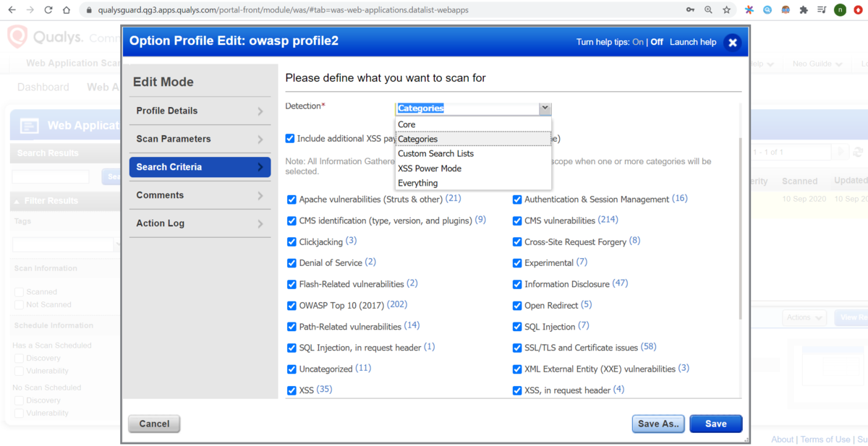The width and height of the screenshot is (868, 446).
Task: Uncheck Open Redirect category
Action: pos(517,306)
